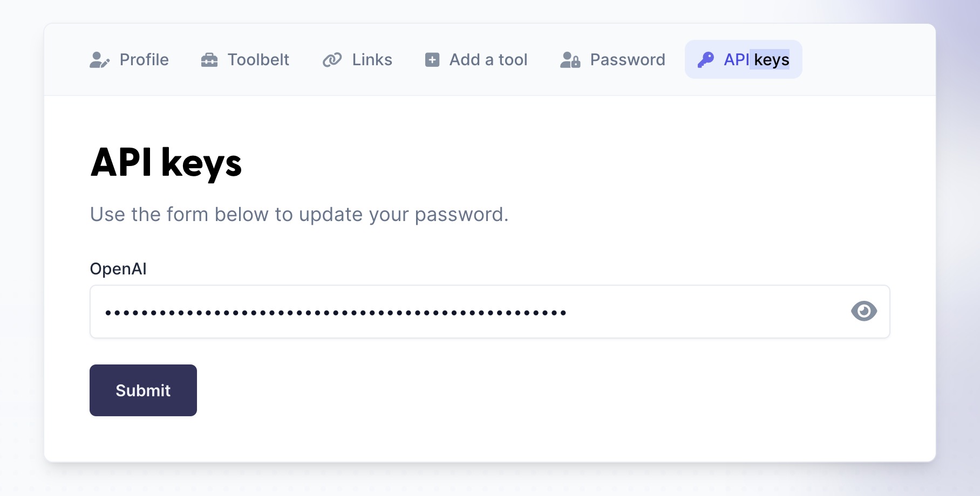This screenshot has width=980, height=496.
Task: Click the API keys key icon
Action: [706, 60]
